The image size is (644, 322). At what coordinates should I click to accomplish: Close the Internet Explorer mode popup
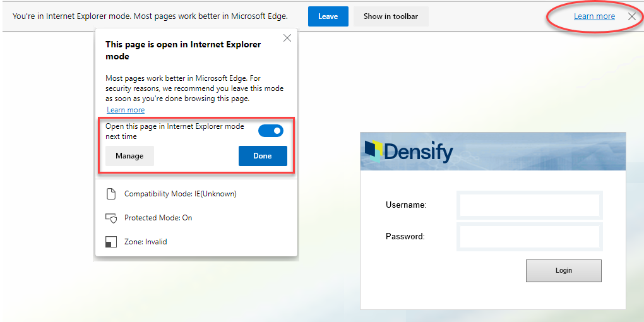(287, 38)
